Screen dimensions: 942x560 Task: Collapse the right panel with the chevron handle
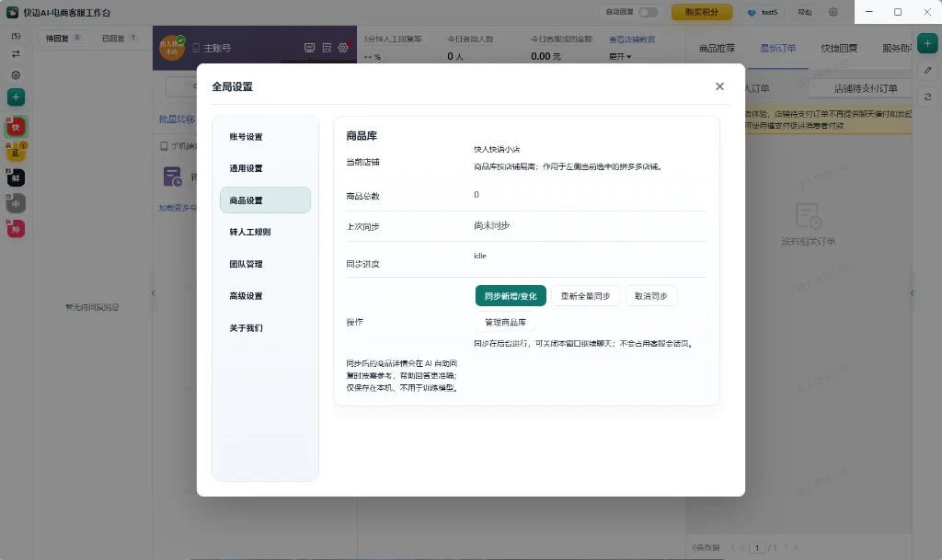click(912, 293)
